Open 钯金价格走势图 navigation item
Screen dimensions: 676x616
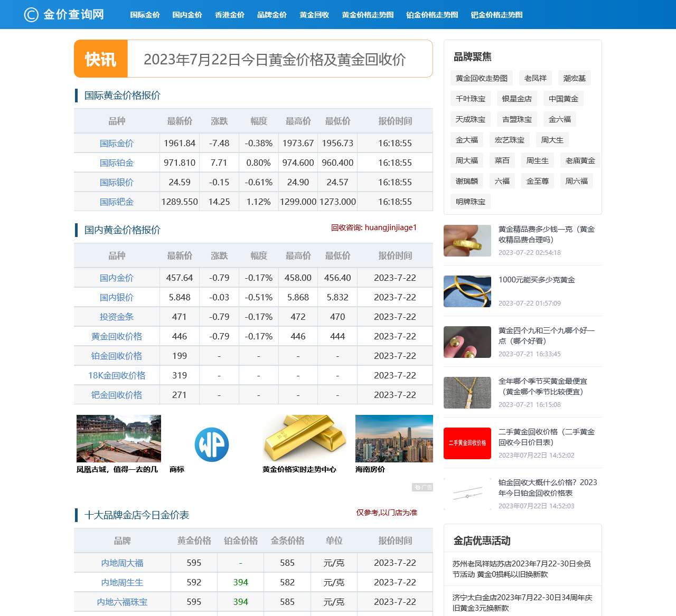coord(496,15)
